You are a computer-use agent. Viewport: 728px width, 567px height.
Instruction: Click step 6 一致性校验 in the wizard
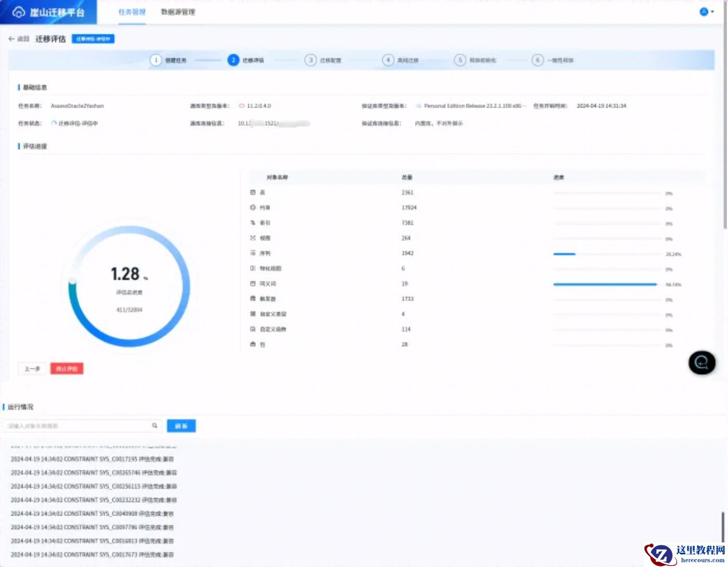(x=553, y=60)
